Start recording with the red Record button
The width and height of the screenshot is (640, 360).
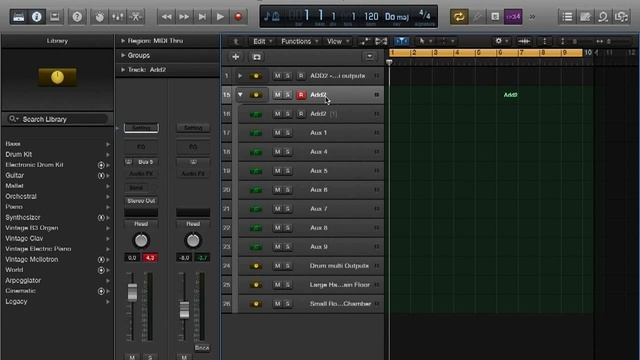238,17
